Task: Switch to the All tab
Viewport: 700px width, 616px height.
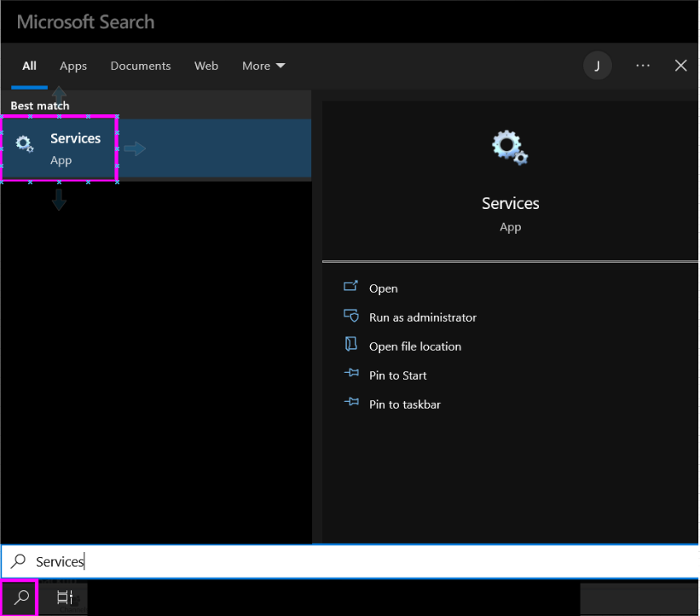Action: (x=29, y=66)
